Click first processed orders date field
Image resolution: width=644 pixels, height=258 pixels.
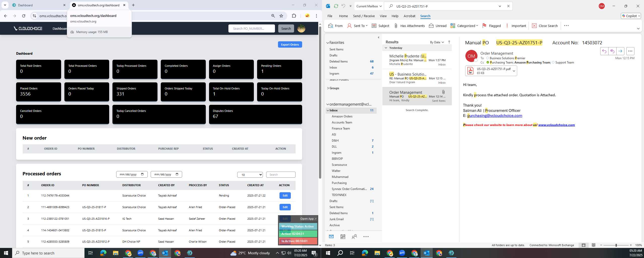[132, 174]
